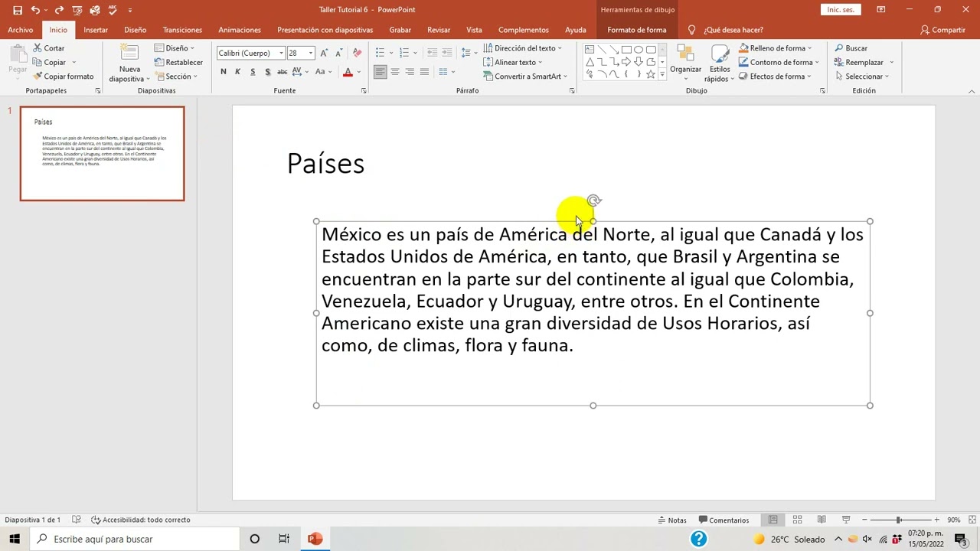Select slide 1 thumbnail Países
The image size is (980, 551).
103,154
